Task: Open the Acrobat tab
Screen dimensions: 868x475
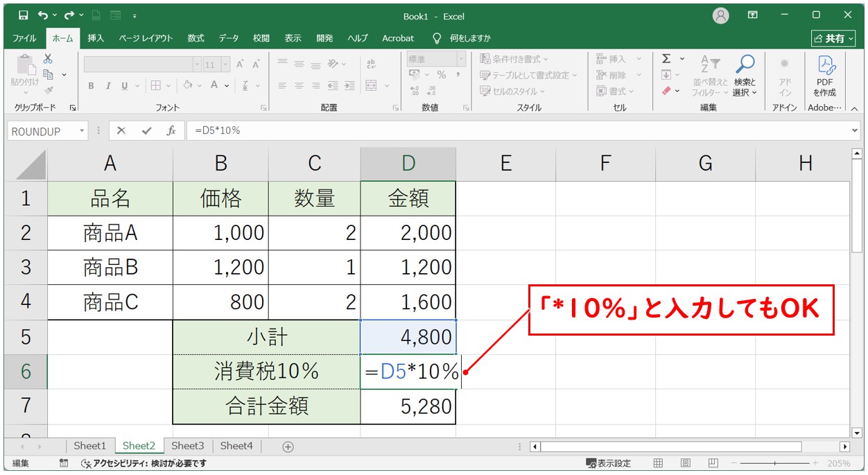Action: (x=398, y=38)
